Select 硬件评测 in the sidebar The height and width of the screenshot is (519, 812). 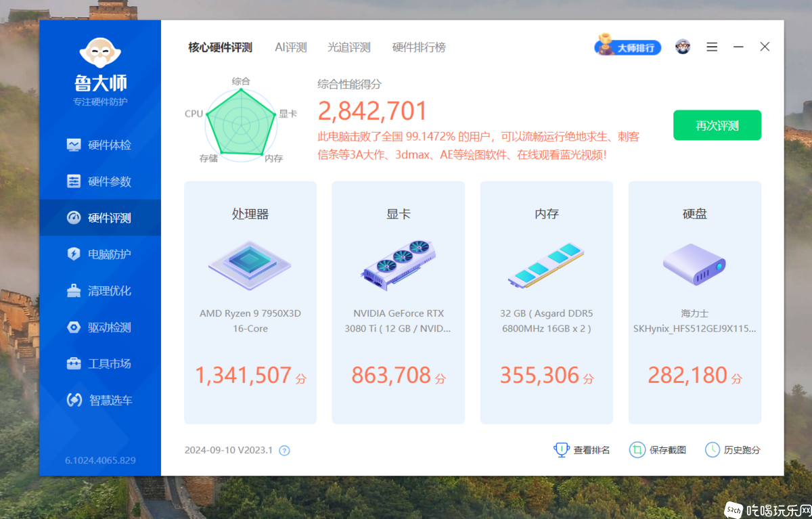(x=100, y=218)
